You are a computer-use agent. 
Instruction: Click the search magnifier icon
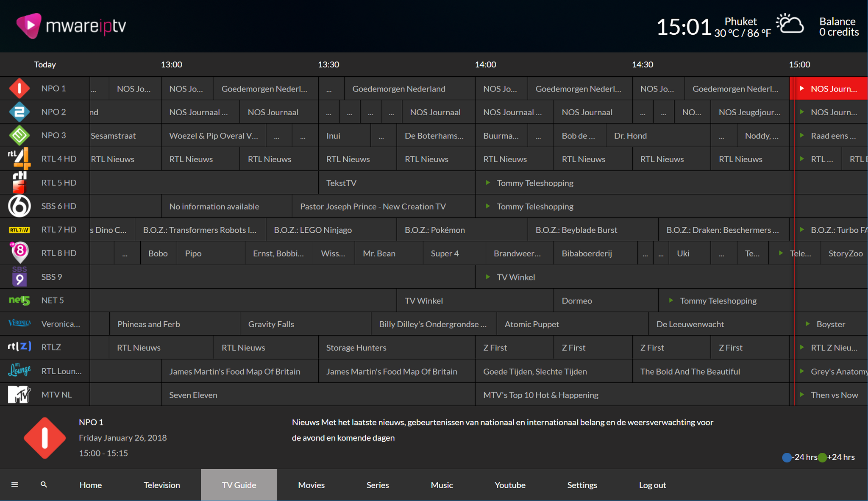(44, 484)
